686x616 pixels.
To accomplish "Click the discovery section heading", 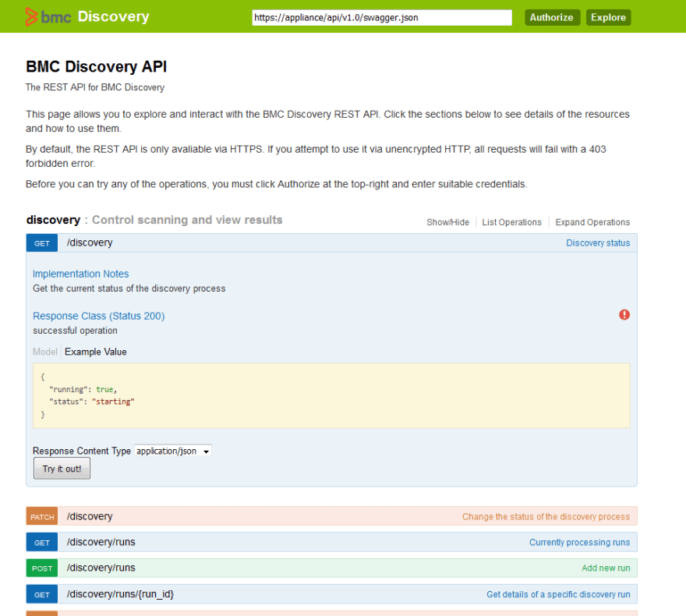I will pyautogui.click(x=53, y=220).
